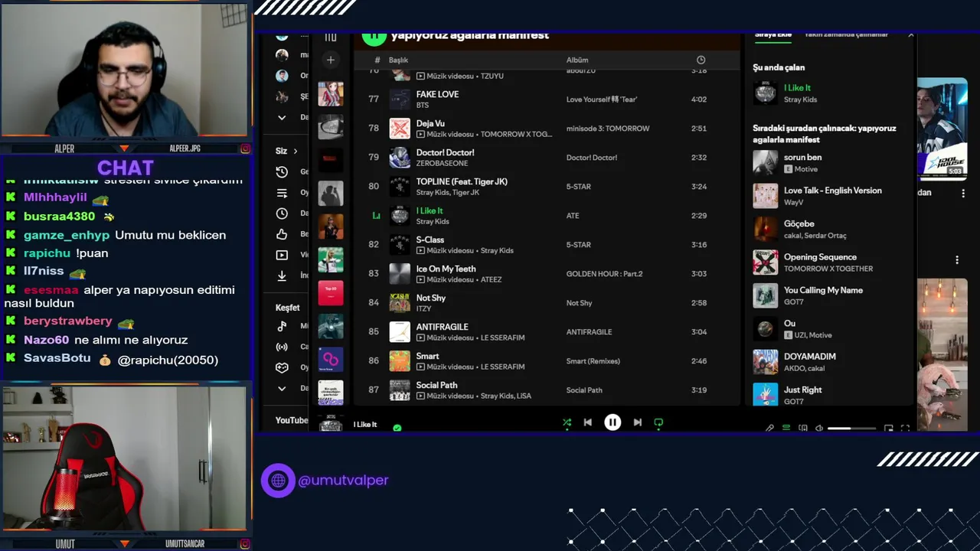Toggle shuffle in the Spotify player

pyautogui.click(x=567, y=422)
